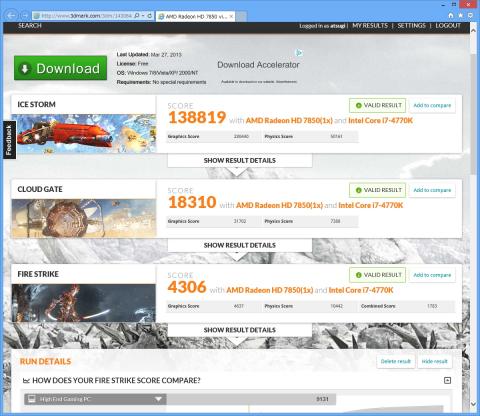This screenshot has height=416, width=480.
Task: Click the 9131 comparison score bar
Action: pos(251,399)
